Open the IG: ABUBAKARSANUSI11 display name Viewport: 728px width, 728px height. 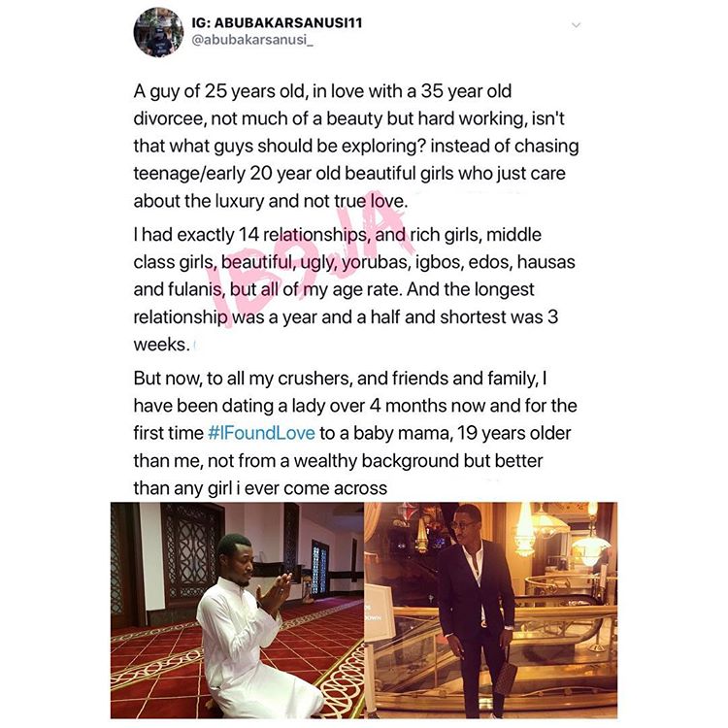tap(277, 22)
